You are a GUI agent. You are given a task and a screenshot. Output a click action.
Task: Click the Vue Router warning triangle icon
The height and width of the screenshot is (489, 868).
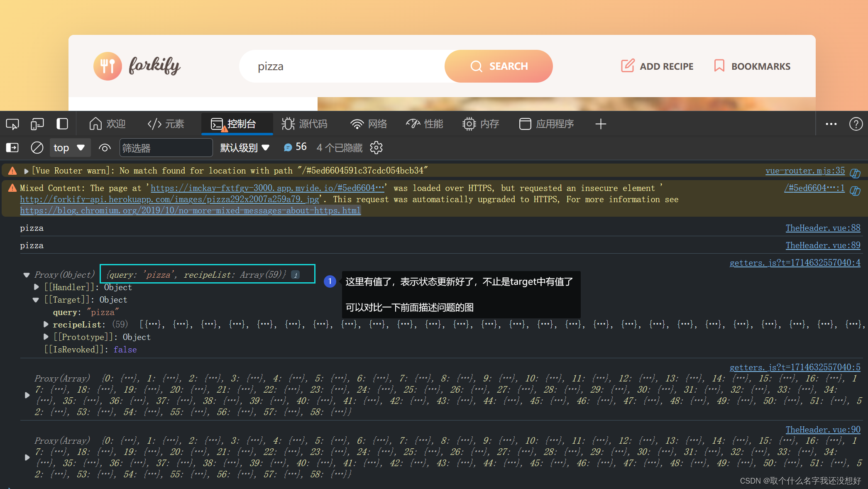12,171
